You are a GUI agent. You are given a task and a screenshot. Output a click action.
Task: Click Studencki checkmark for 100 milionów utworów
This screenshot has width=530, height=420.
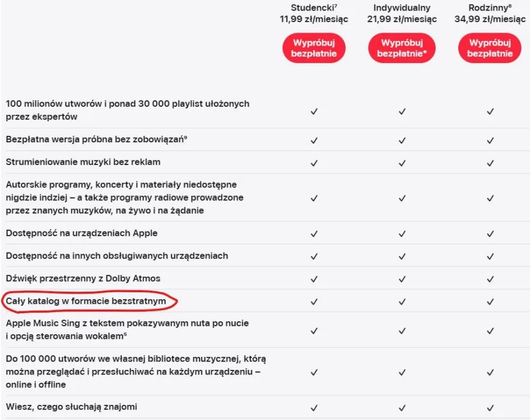click(x=314, y=111)
